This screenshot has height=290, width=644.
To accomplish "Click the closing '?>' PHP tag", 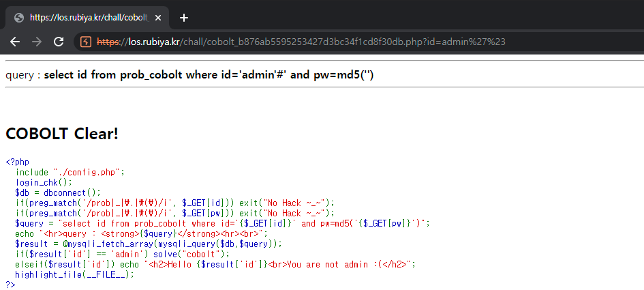I will pyautogui.click(x=11, y=285).
